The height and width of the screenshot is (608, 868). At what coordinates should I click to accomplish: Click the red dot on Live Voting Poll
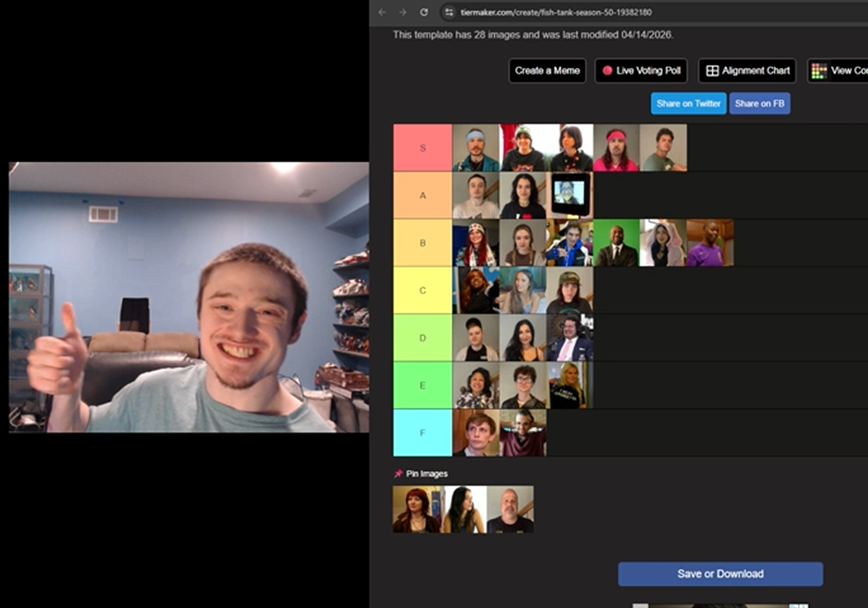[607, 71]
